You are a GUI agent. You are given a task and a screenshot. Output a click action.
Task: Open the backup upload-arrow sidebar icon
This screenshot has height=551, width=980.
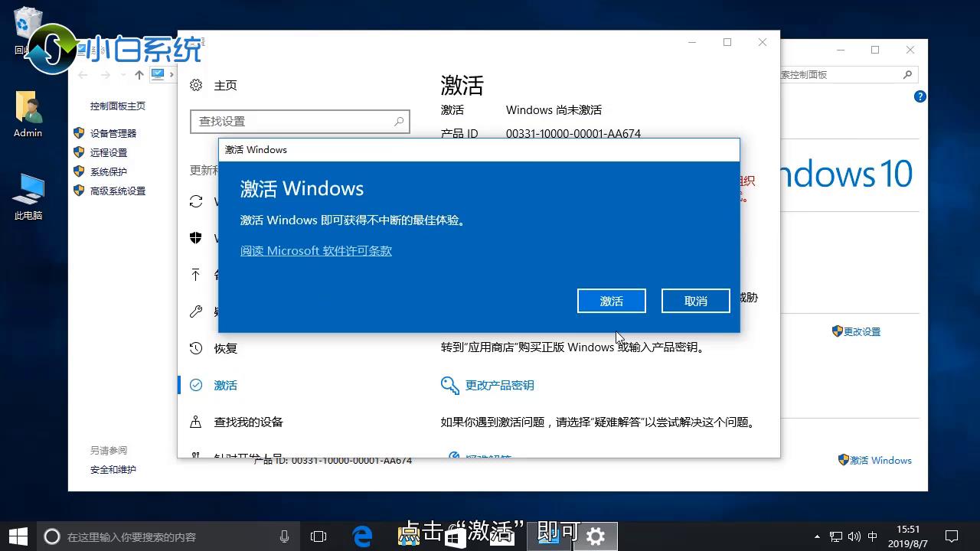(x=196, y=275)
